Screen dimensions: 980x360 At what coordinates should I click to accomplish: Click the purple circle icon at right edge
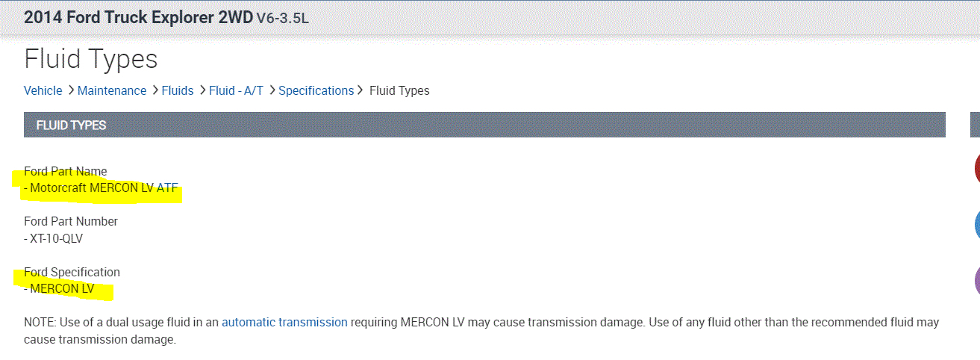tap(976, 280)
